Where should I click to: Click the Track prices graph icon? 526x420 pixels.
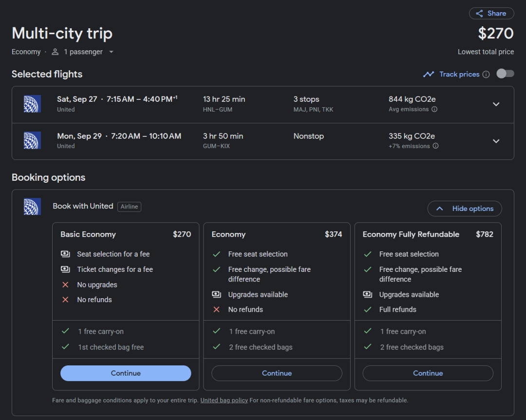[429, 74]
